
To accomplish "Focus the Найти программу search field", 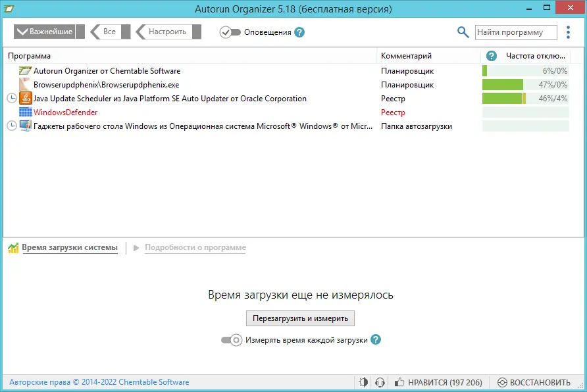I will [x=516, y=32].
